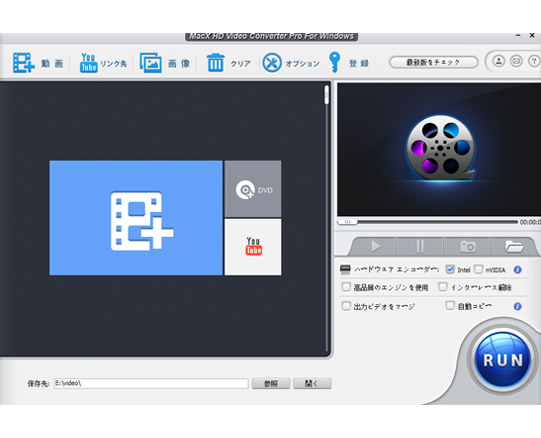Open the help question mark icon
The height and width of the screenshot is (438, 541).
pos(534,61)
